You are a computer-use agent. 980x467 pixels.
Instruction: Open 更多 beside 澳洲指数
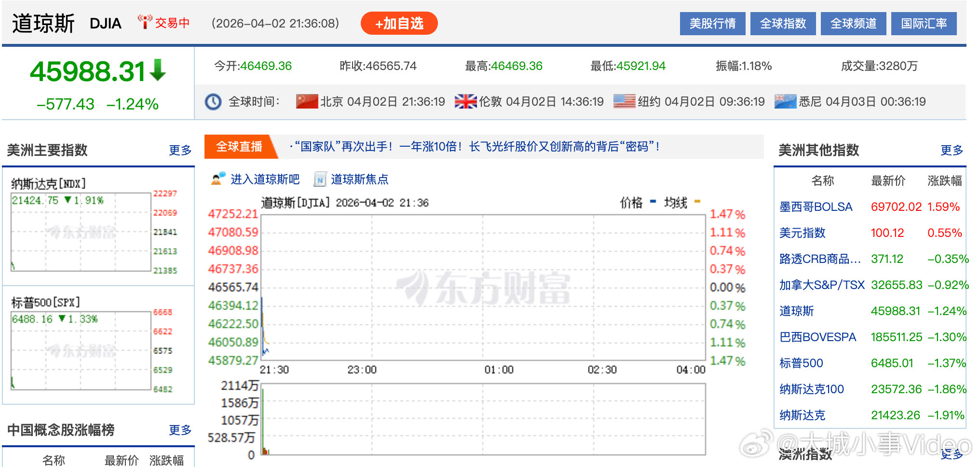(x=952, y=453)
